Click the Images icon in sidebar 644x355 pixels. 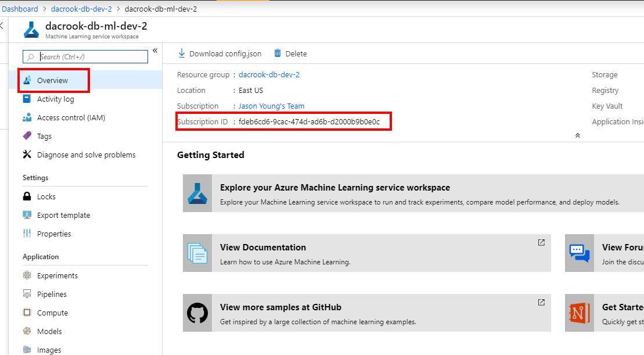pyautogui.click(x=27, y=350)
